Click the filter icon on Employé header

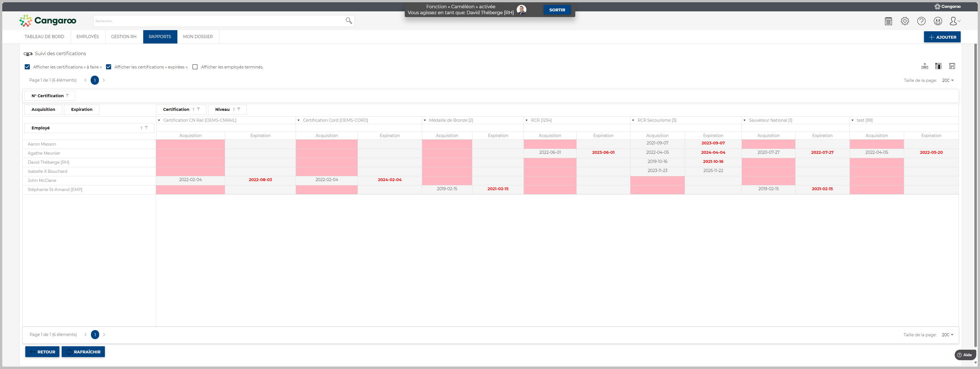[146, 128]
